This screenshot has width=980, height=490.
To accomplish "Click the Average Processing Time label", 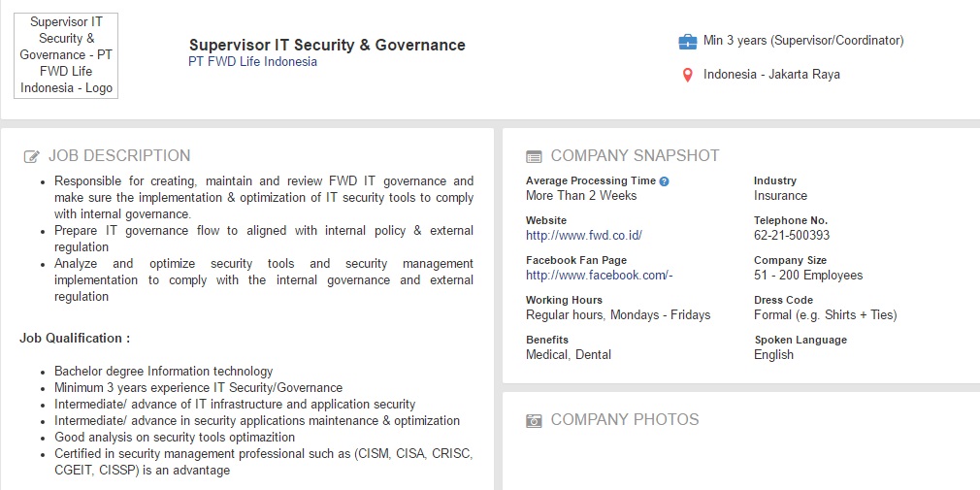I will coord(591,181).
